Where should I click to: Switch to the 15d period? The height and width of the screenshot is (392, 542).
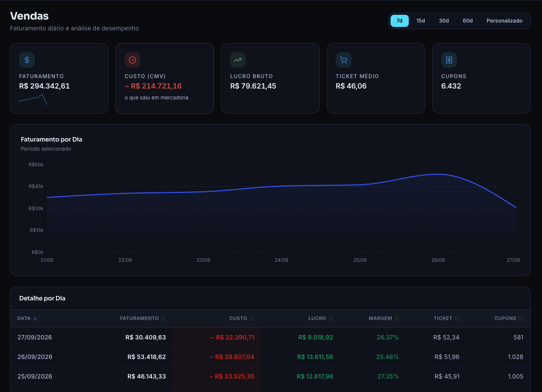(421, 21)
